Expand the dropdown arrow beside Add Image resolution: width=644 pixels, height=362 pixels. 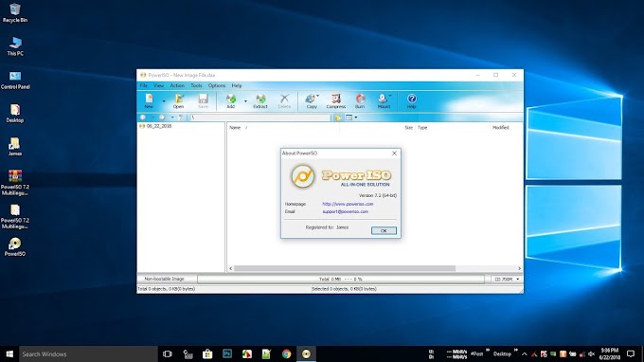[x=245, y=101]
